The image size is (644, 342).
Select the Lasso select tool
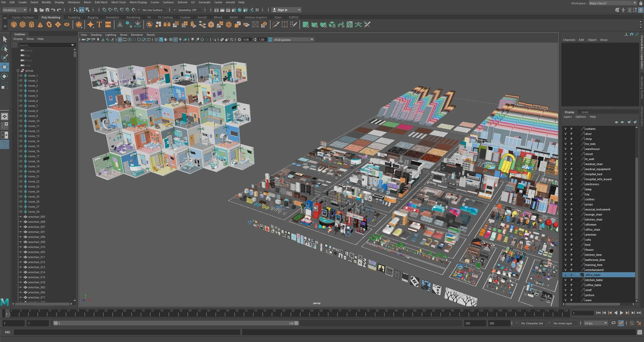tap(5, 48)
